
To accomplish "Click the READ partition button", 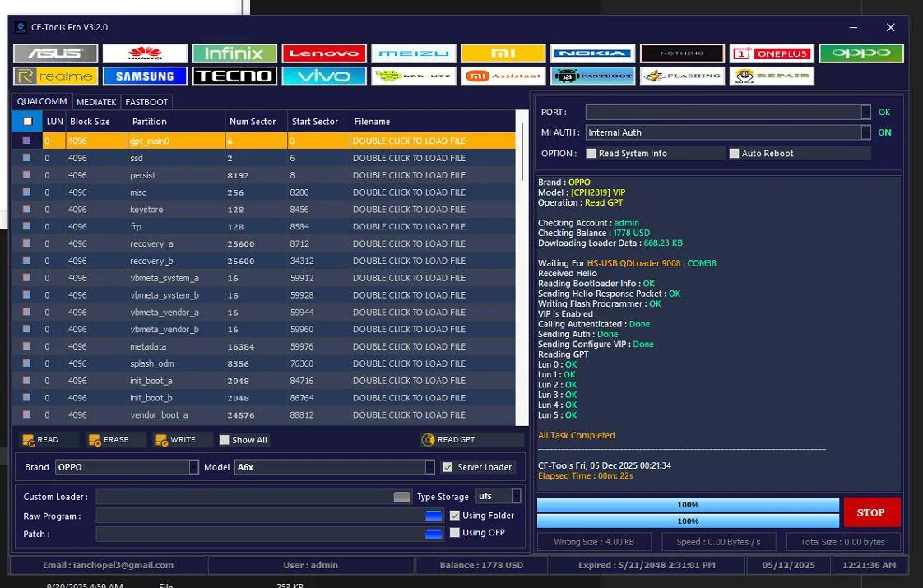I will click(48, 440).
